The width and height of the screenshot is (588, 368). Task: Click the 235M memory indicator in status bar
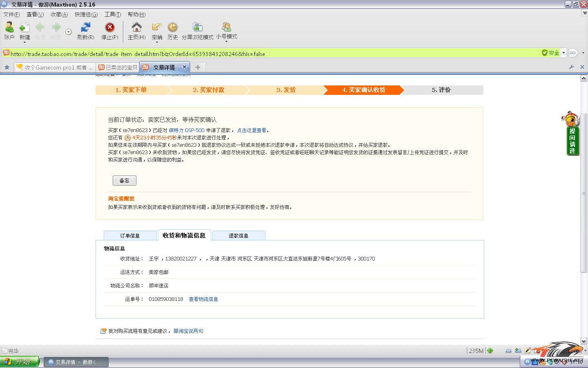tap(476, 350)
